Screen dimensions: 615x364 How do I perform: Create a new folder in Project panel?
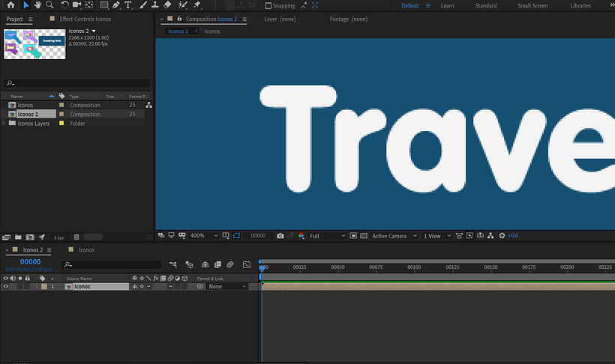coord(17,237)
